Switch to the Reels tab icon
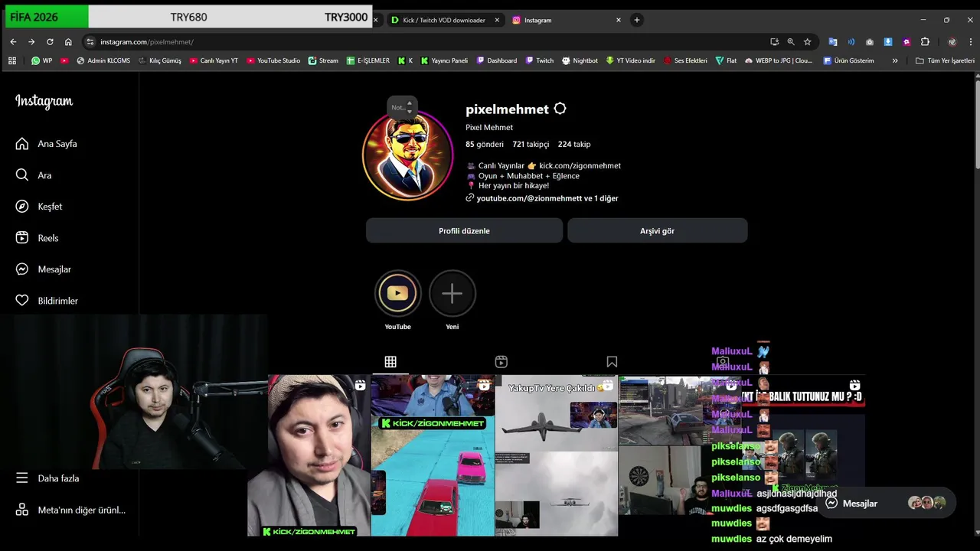Image resolution: width=980 pixels, height=551 pixels. click(501, 361)
